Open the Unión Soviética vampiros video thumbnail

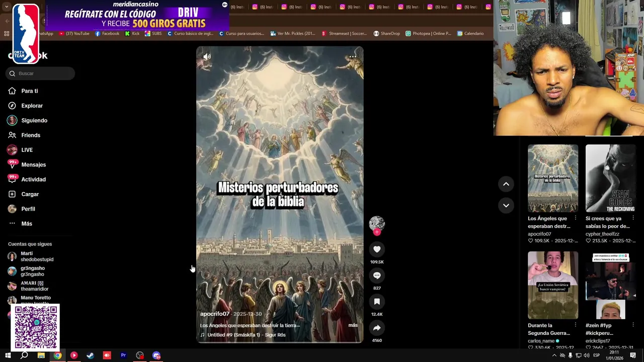pyautogui.click(x=553, y=285)
